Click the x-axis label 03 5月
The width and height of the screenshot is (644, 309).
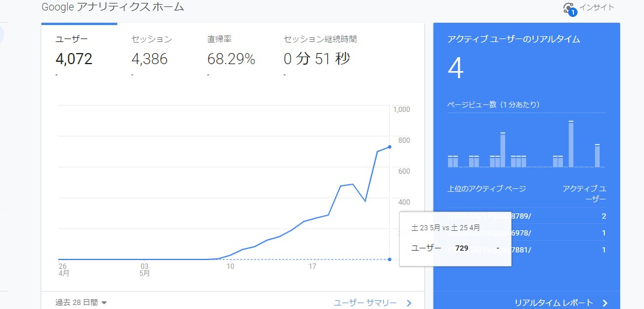145,270
